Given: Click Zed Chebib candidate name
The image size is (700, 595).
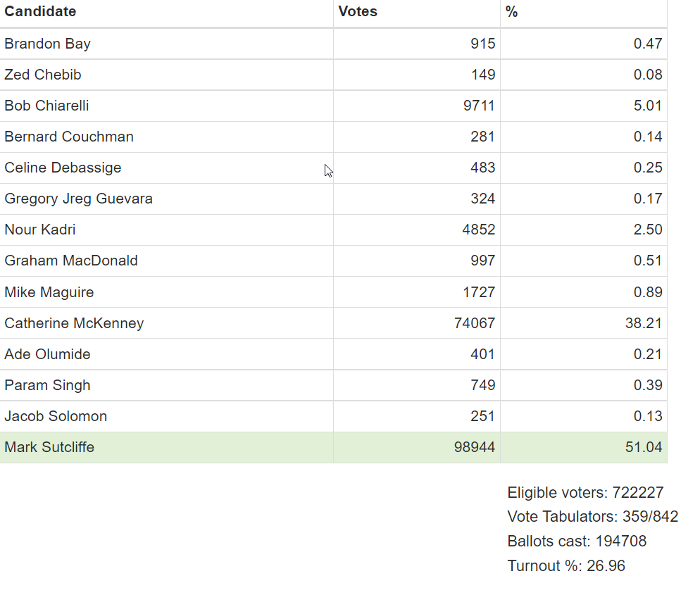Looking at the screenshot, I should coord(42,75).
